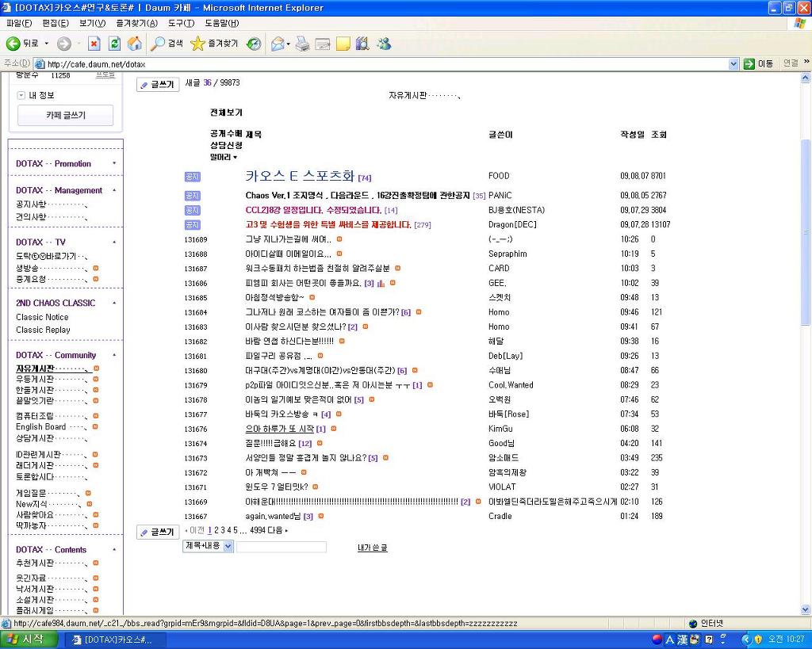Image resolution: width=812 pixels, height=649 pixels.
Task: Open Mail envelope toolbar icon
Action: (x=278, y=44)
